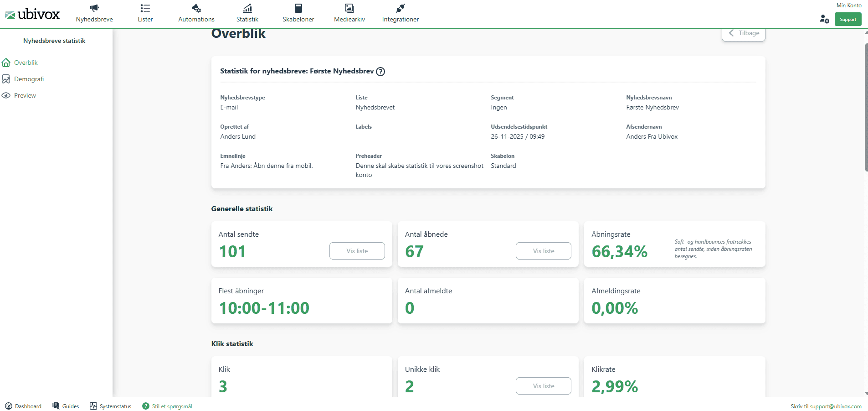Open the user settings account icon
868x411 pixels.
click(824, 19)
